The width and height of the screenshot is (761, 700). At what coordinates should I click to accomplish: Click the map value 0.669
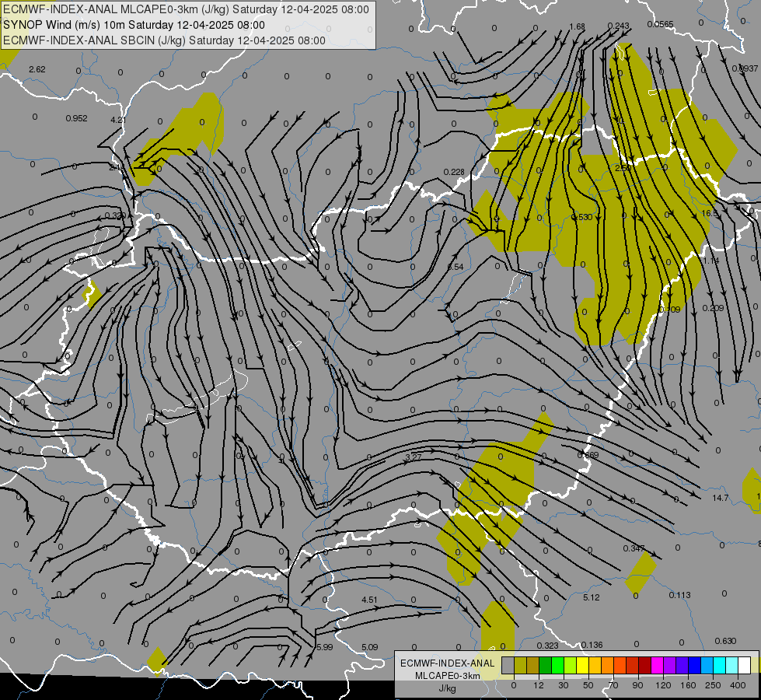coord(588,455)
